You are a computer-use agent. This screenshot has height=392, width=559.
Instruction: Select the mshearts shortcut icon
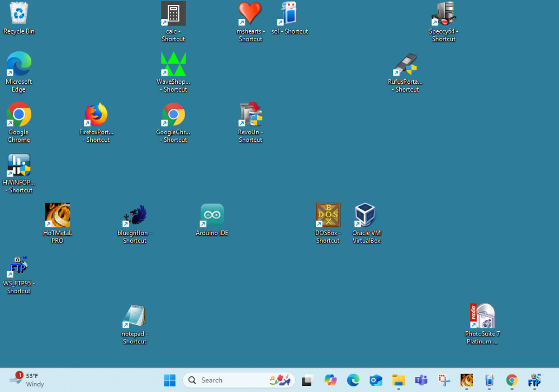click(250, 14)
